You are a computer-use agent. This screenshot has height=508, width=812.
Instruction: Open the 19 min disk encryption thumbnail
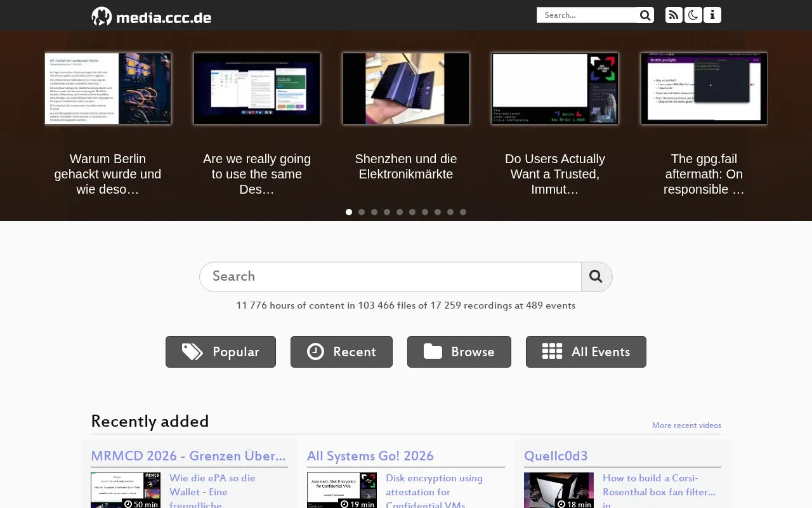click(x=342, y=490)
